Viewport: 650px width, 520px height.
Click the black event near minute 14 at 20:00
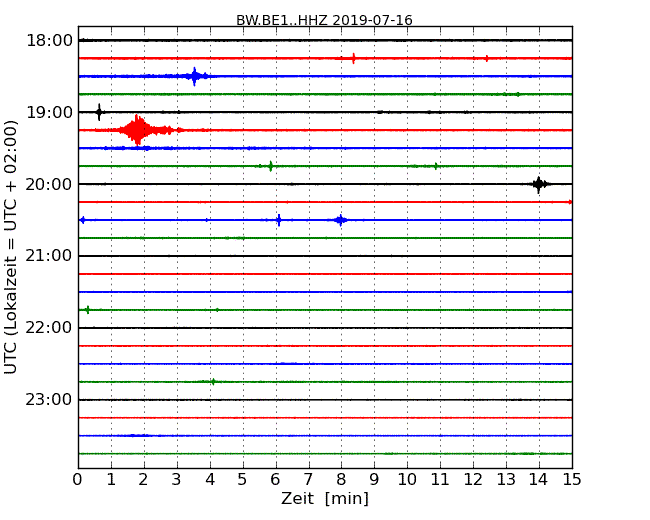538,185
